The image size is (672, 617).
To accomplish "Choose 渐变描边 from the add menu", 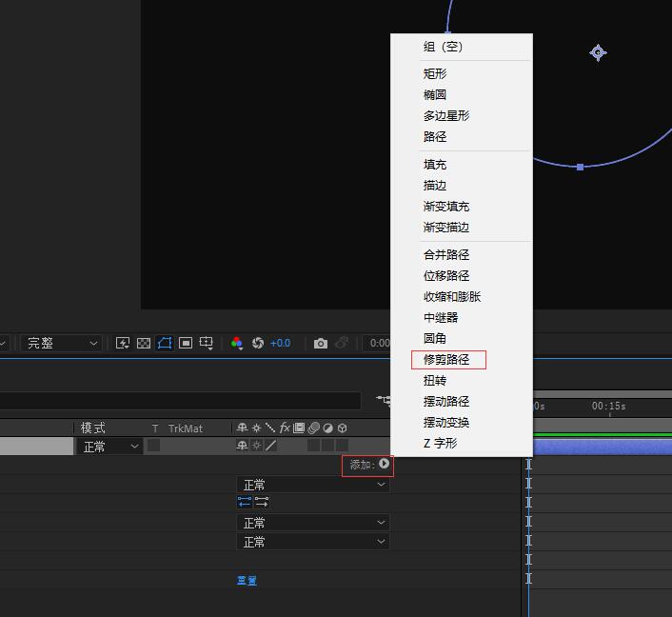I will [x=462, y=228].
